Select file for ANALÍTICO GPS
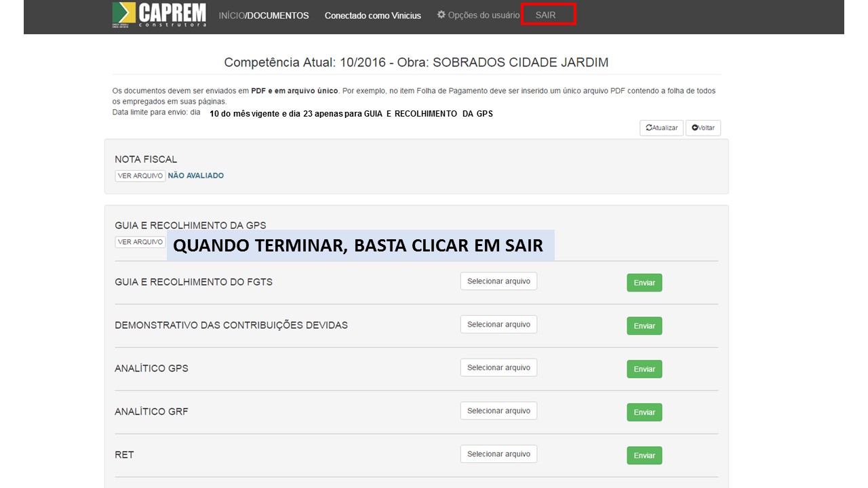The image size is (868, 488). pyautogui.click(x=498, y=367)
